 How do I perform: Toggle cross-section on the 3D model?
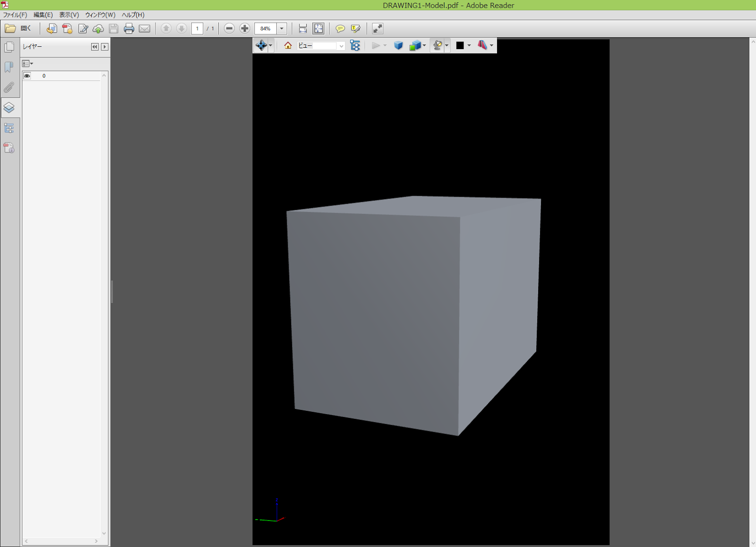pyautogui.click(x=482, y=45)
